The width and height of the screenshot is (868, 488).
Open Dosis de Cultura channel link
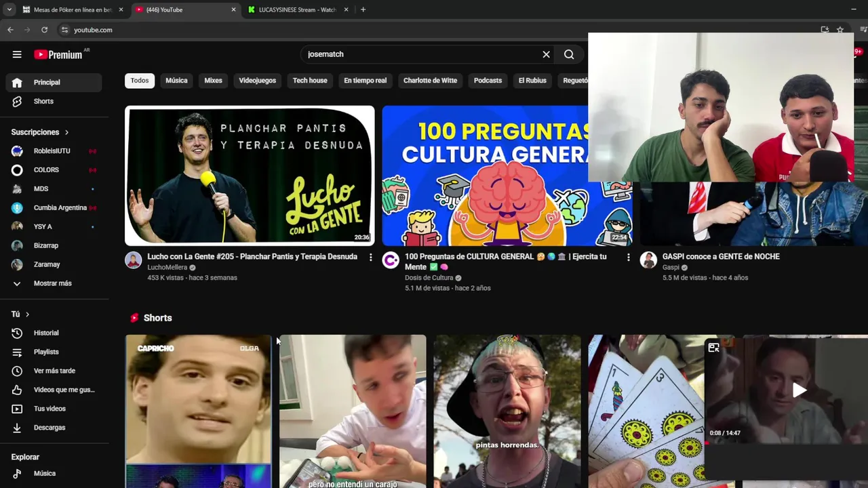(x=429, y=278)
